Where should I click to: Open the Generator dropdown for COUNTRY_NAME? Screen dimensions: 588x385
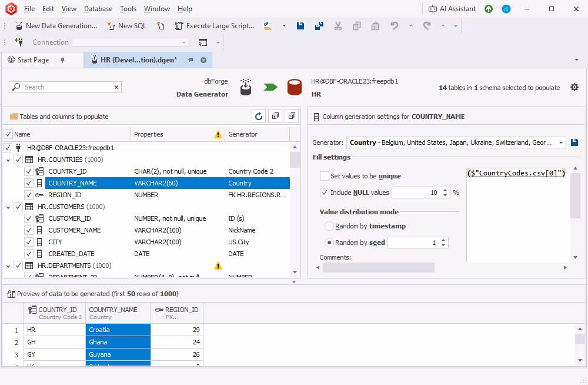coord(561,142)
